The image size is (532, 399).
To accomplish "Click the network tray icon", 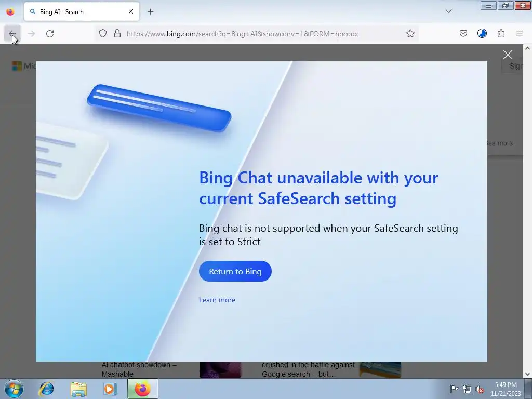I will point(467,389).
